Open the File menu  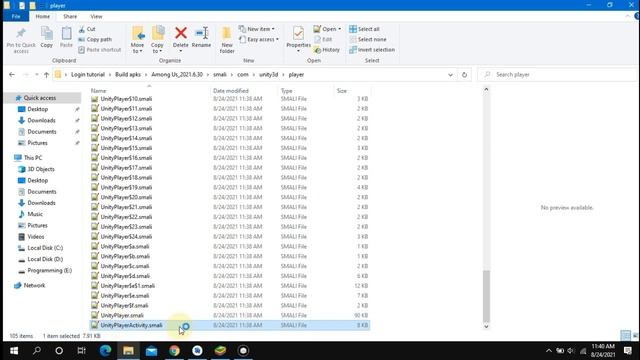tap(16, 16)
